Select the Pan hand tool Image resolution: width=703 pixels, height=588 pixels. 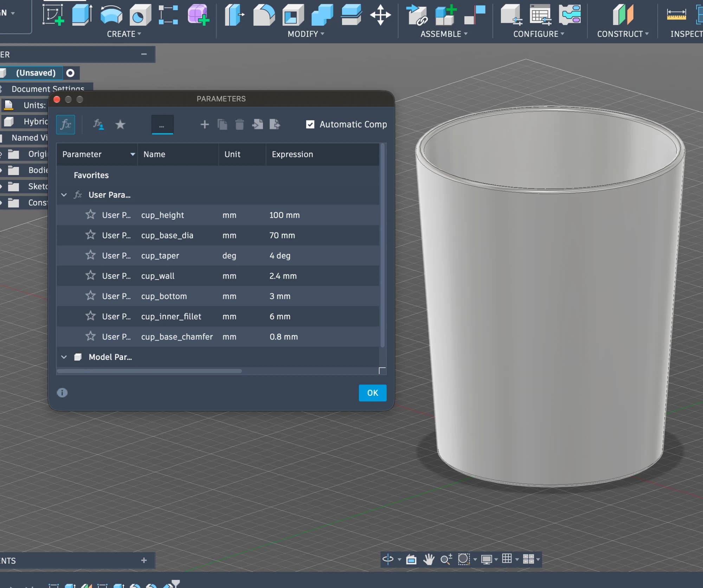(429, 559)
